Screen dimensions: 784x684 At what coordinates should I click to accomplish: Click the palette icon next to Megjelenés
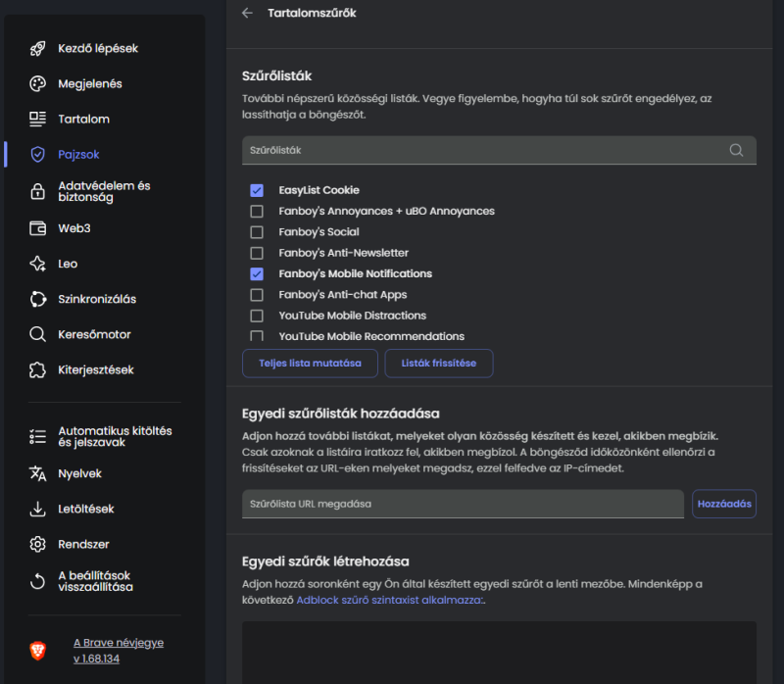(37, 84)
